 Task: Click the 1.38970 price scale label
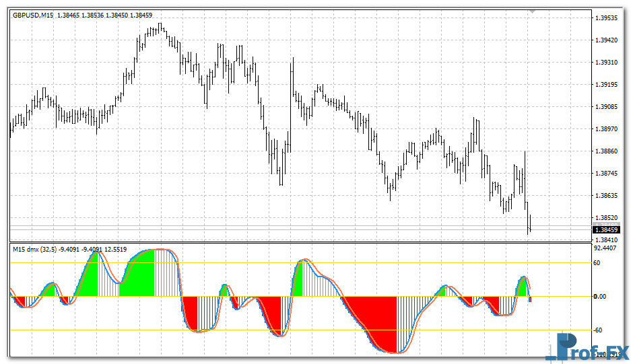[x=607, y=129]
